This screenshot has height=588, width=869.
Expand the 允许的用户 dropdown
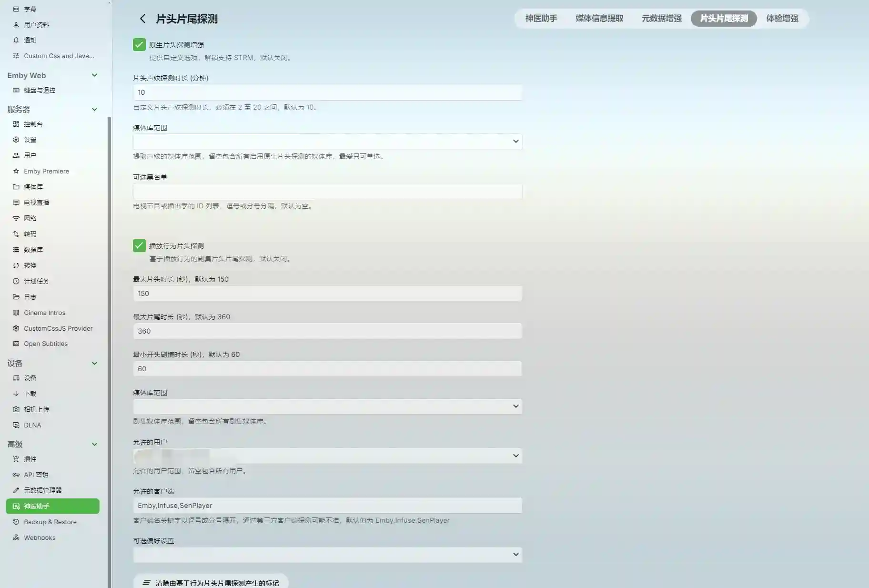(x=327, y=456)
